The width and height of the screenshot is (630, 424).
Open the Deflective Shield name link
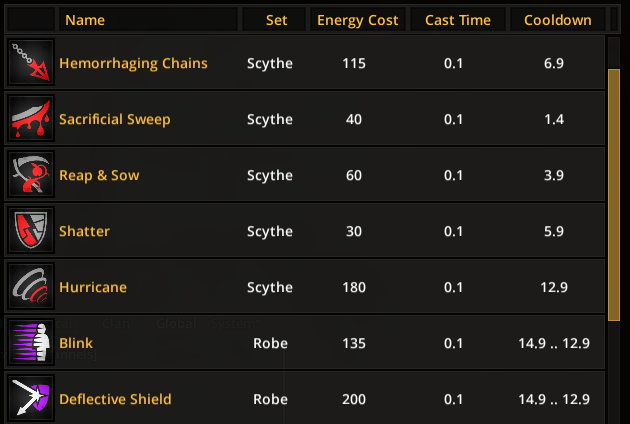pos(115,399)
